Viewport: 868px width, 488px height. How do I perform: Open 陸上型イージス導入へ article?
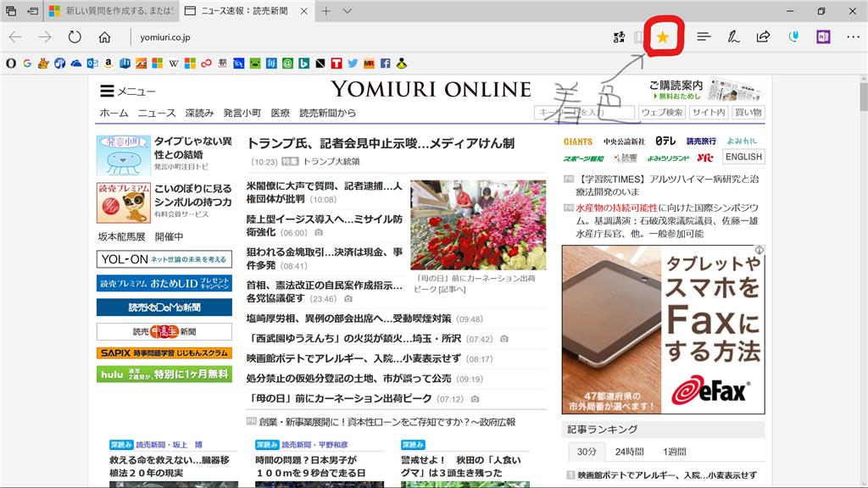pos(325,225)
